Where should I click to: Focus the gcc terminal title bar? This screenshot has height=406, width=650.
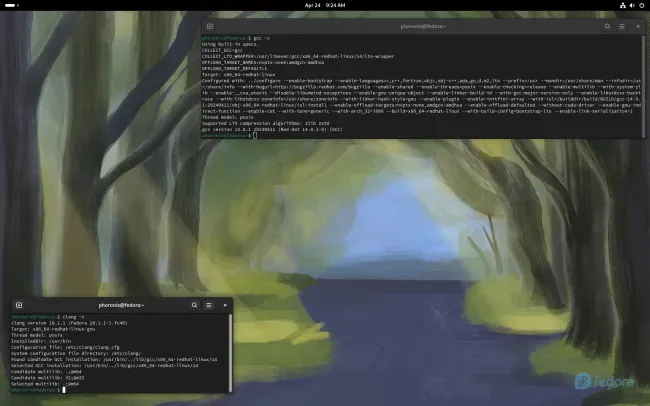423,27
